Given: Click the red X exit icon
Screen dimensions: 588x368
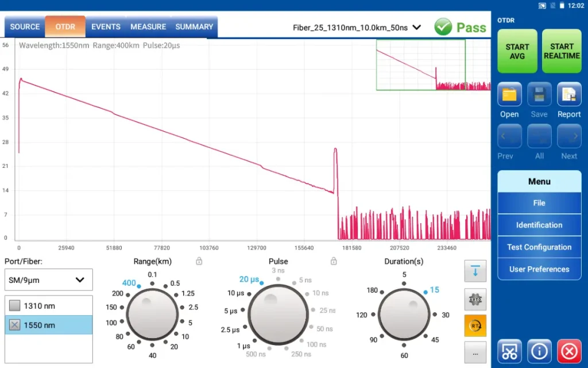Looking at the screenshot, I should tap(568, 350).
